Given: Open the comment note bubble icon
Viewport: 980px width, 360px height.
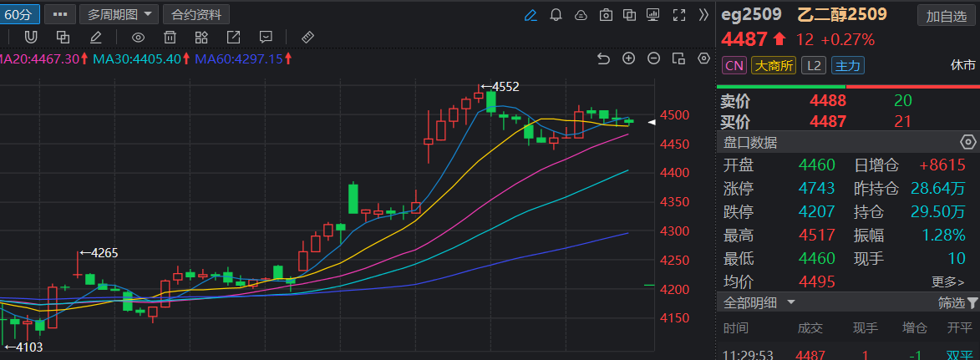Looking at the screenshot, I should (265, 38).
